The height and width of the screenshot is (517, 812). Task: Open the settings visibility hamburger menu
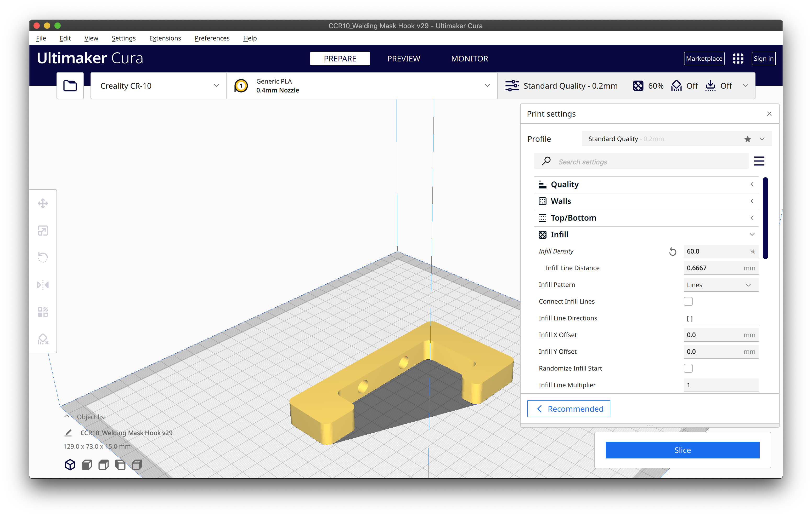(759, 161)
